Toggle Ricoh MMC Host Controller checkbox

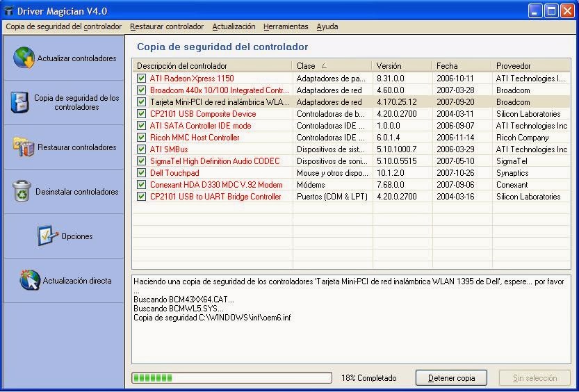pyautogui.click(x=141, y=138)
